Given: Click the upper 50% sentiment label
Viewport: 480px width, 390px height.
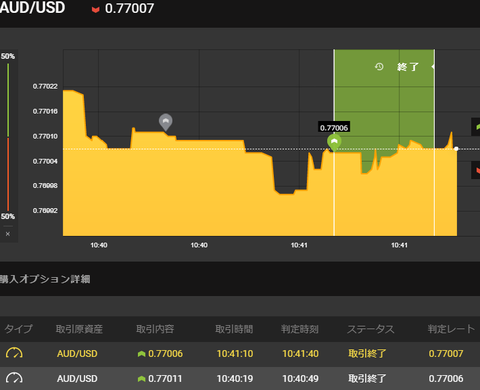Looking at the screenshot, I should [8, 56].
